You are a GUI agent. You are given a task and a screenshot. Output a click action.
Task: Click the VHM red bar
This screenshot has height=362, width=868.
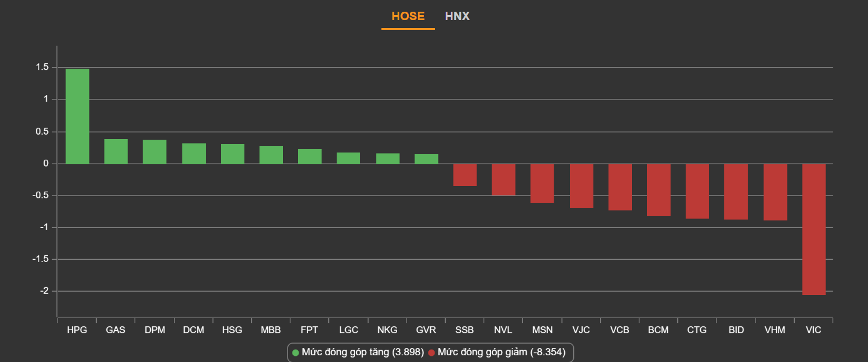[775, 192]
